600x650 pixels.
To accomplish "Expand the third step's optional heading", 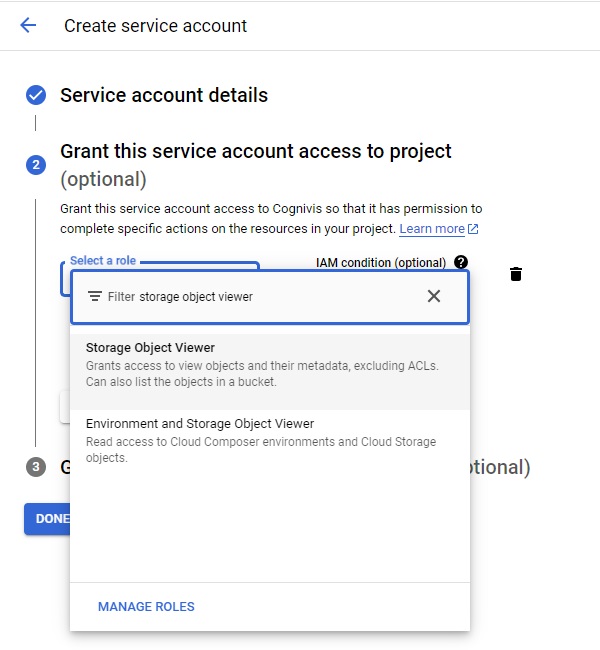I will pyautogui.click(x=495, y=467).
